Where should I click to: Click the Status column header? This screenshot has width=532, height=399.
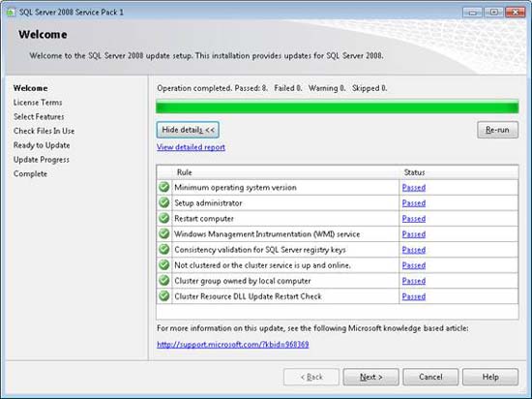point(458,172)
